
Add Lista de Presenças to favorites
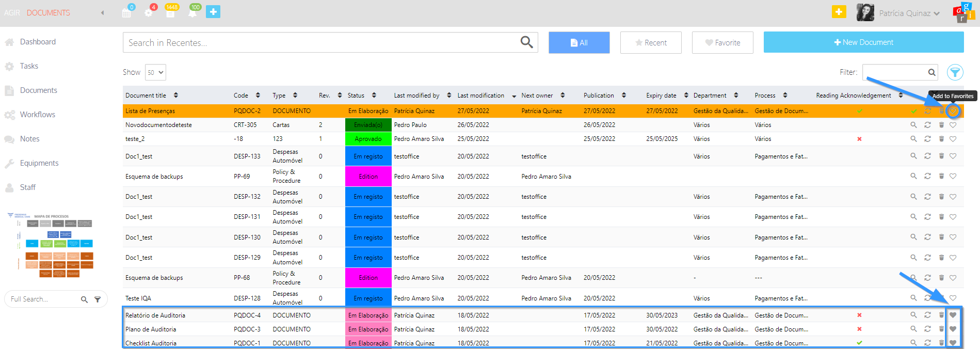point(953,111)
